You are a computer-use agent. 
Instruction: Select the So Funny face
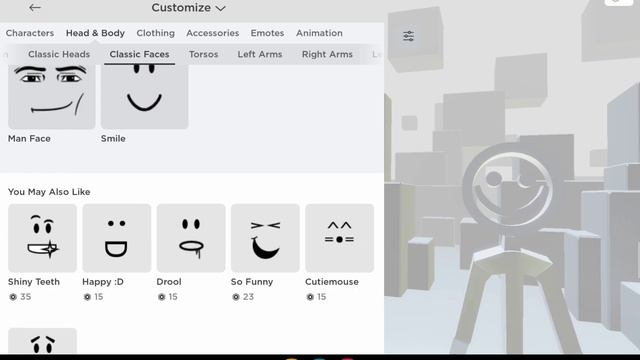click(265, 238)
